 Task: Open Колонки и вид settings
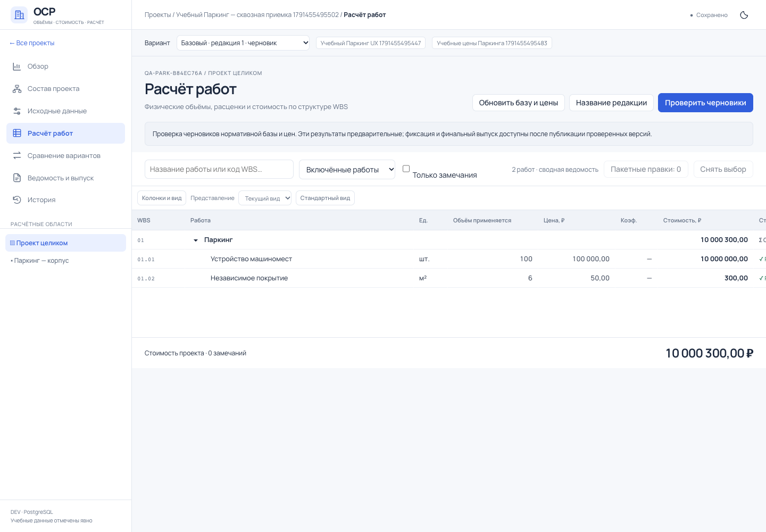pyautogui.click(x=162, y=198)
